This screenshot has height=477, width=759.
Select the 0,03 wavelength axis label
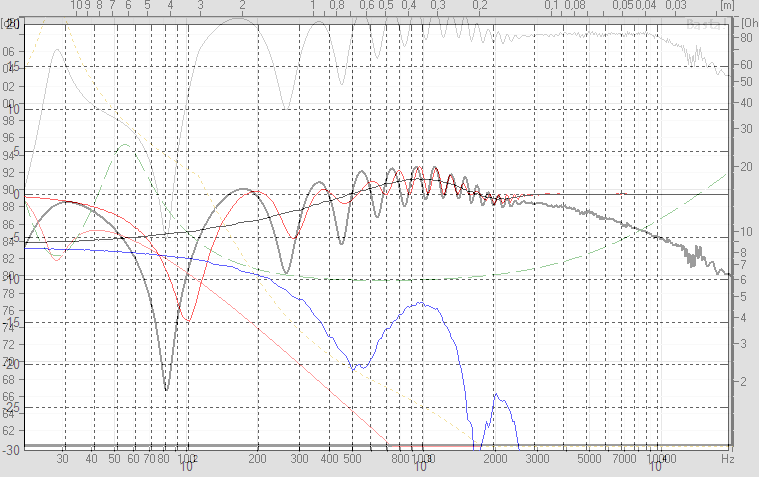tap(676, 5)
